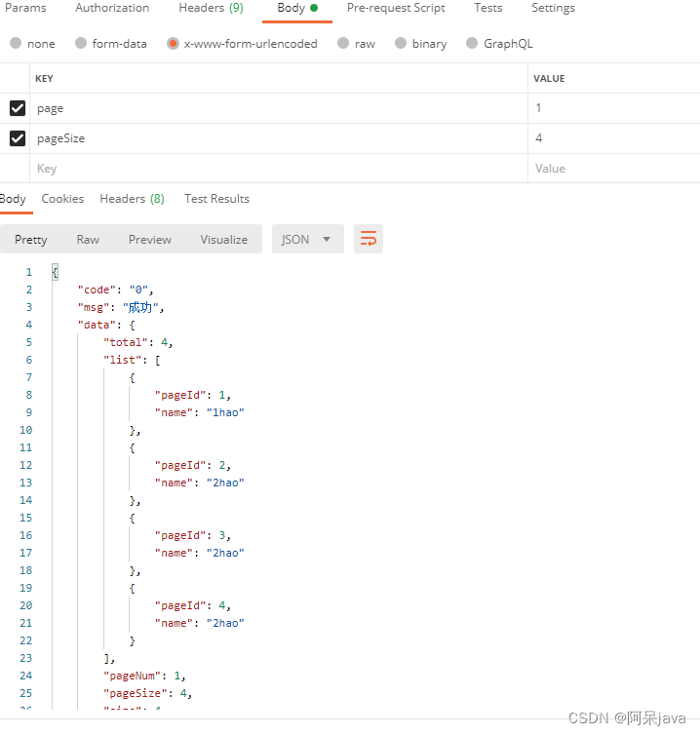Click line number 23 in the response
The width and height of the screenshot is (700, 735).
pos(25,658)
